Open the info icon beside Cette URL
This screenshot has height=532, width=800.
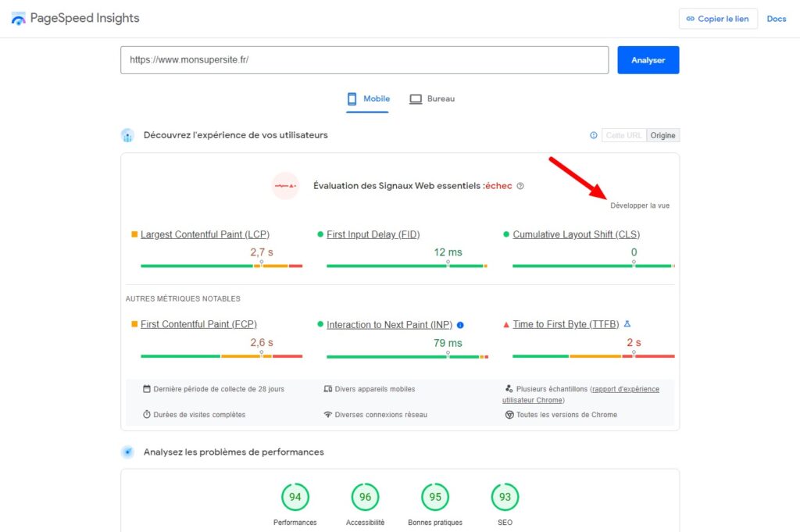(x=594, y=135)
